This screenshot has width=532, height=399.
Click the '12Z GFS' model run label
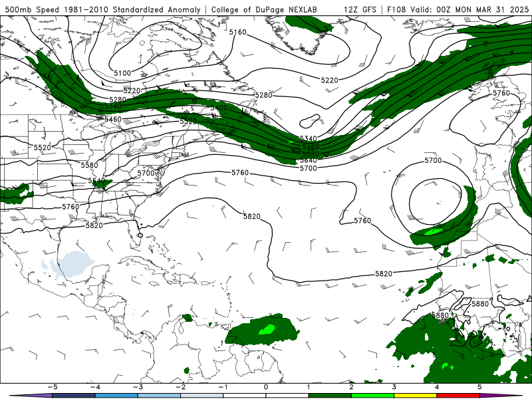[360, 9]
